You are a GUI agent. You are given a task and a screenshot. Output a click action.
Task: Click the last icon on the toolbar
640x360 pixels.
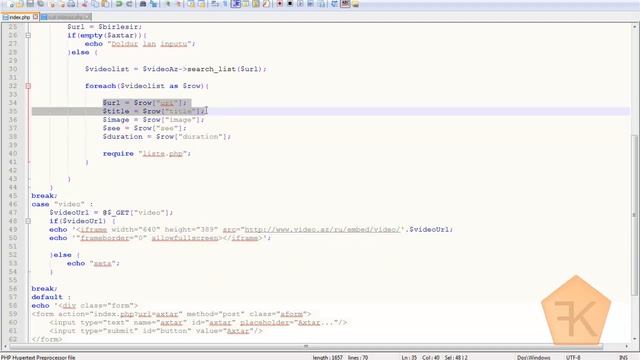tap(356, 4)
